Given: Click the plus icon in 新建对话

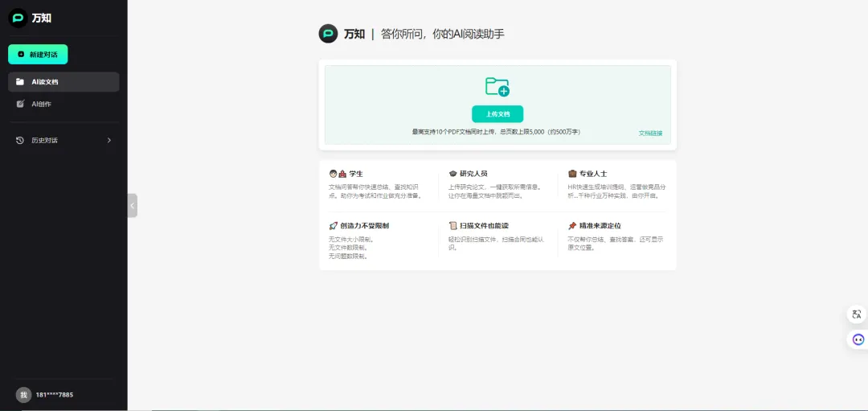Looking at the screenshot, I should (x=21, y=54).
